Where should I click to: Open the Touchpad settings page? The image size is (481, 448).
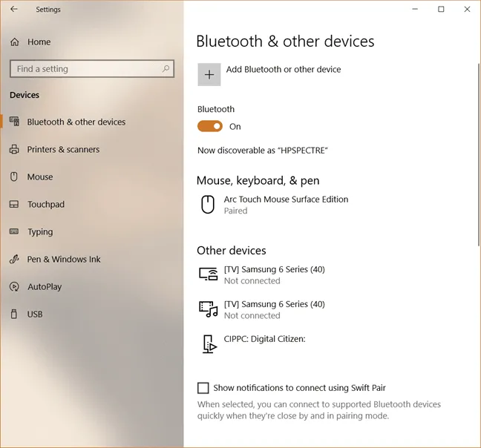(46, 205)
